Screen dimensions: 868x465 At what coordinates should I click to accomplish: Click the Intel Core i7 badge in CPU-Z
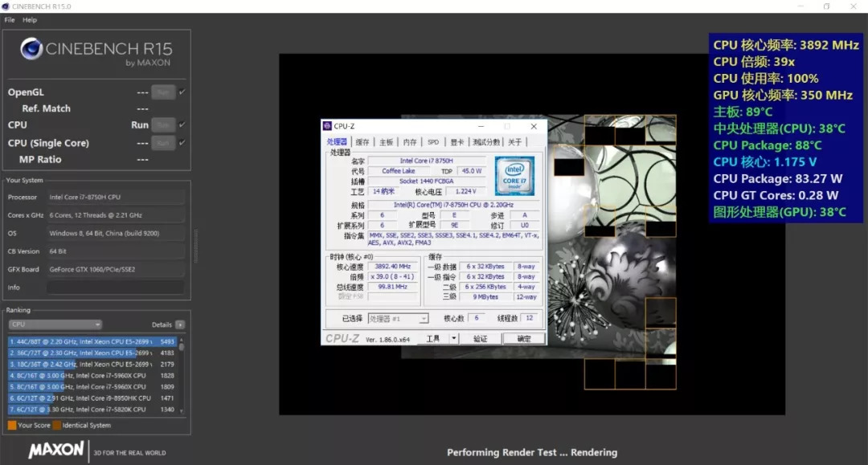pos(514,177)
